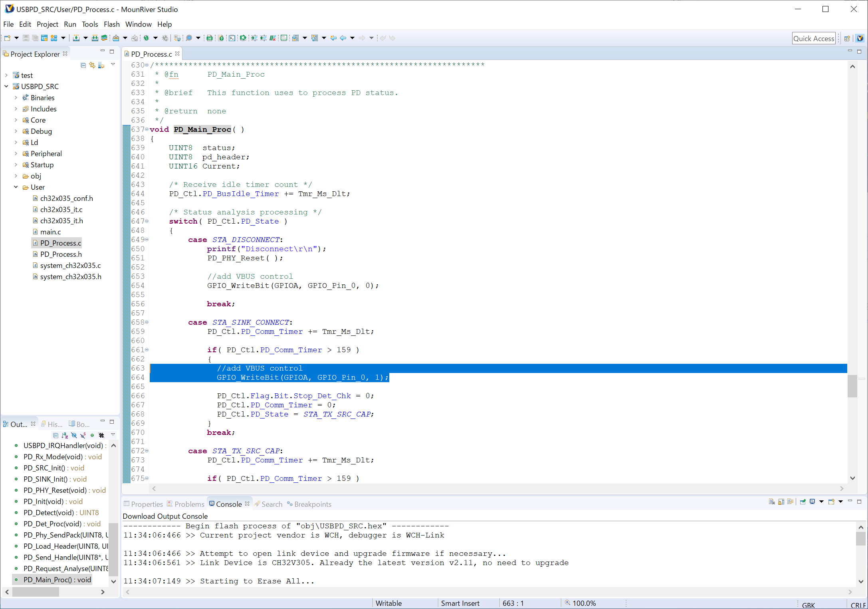Open the Debug icon dropdown arrow
The image size is (868, 609).
pyautogui.click(x=155, y=38)
